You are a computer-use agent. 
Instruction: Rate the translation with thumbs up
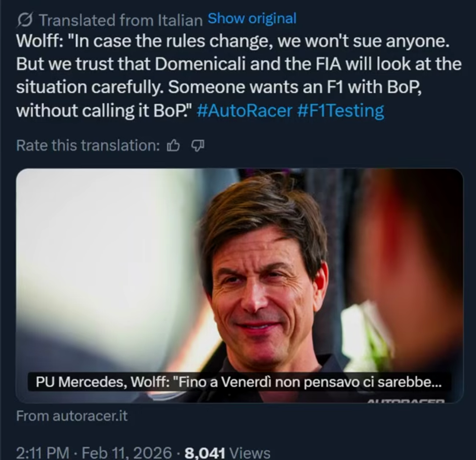[x=173, y=146]
